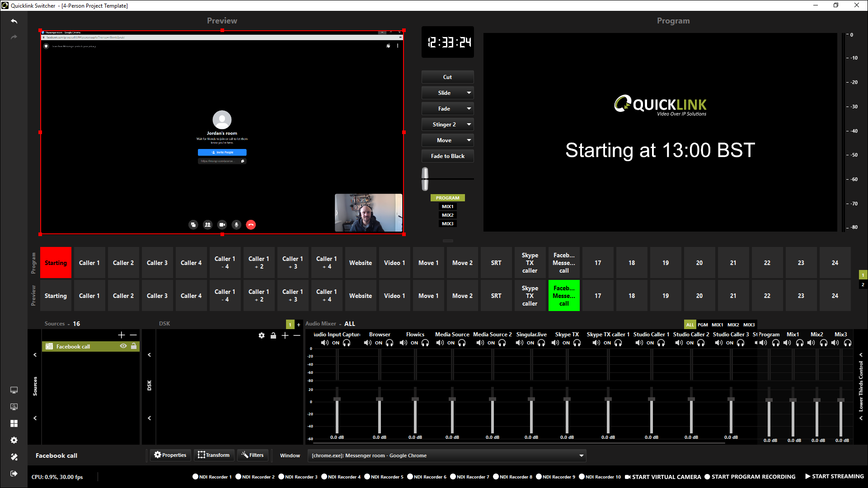Open Filters for selected source
This screenshot has width=868, height=488.
point(253,455)
